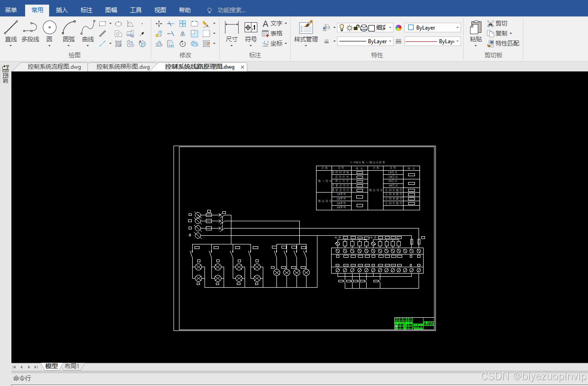Click the 功能搜索 search field
The height and width of the screenshot is (386, 588).
231,10
